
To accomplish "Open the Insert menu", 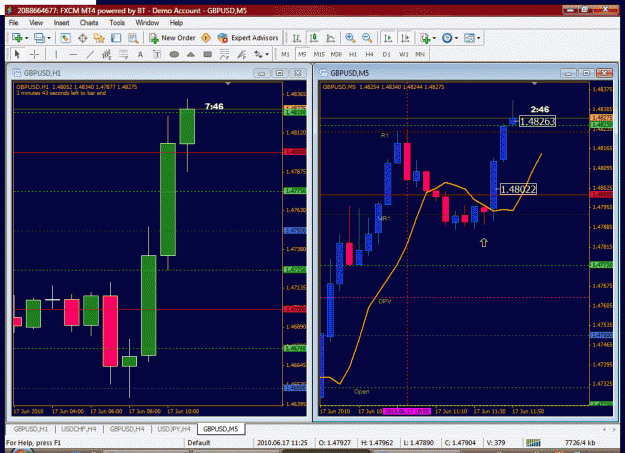I will (61, 23).
